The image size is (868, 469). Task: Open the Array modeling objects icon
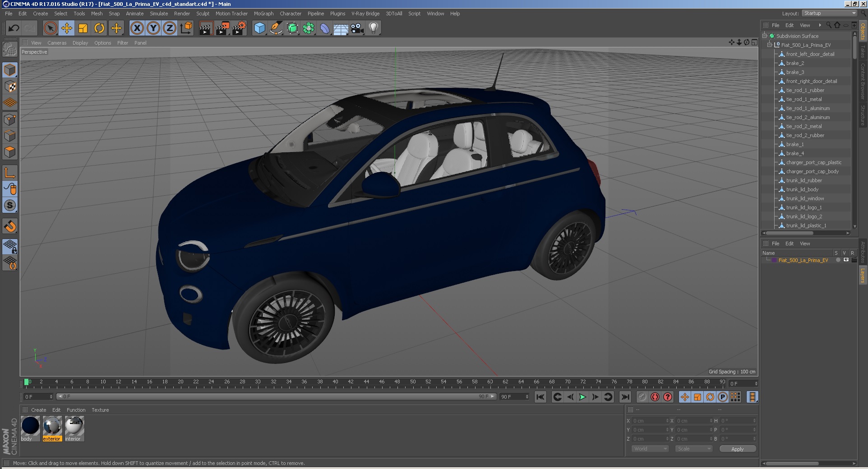pyautogui.click(x=309, y=28)
